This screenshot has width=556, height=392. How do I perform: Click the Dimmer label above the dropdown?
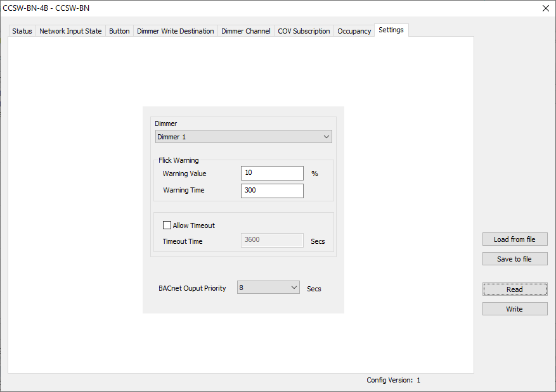(165, 123)
